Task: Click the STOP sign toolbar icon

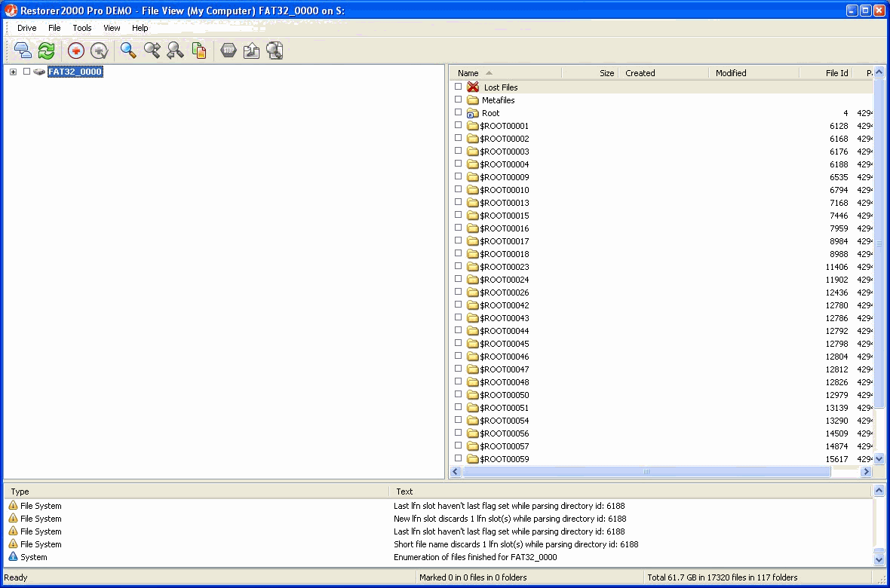Action: (x=229, y=51)
